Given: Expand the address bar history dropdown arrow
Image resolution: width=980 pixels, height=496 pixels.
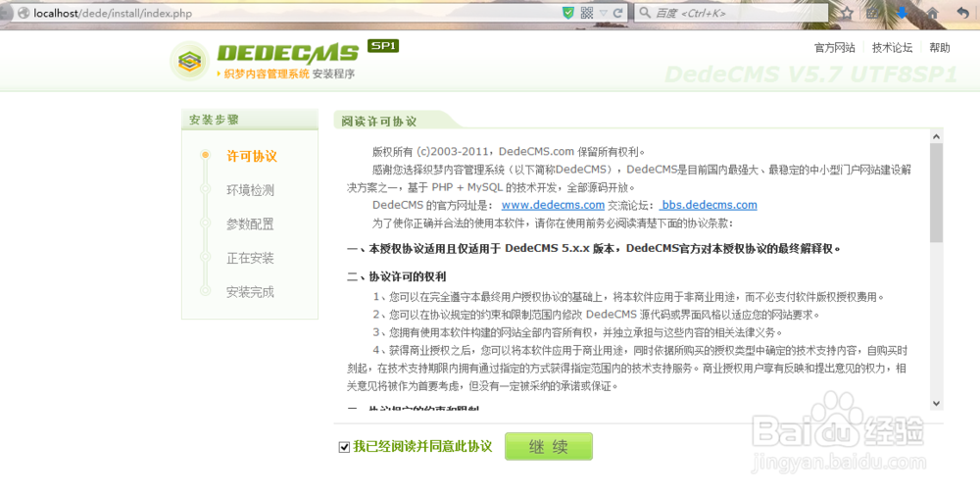Looking at the screenshot, I should coord(603,13).
